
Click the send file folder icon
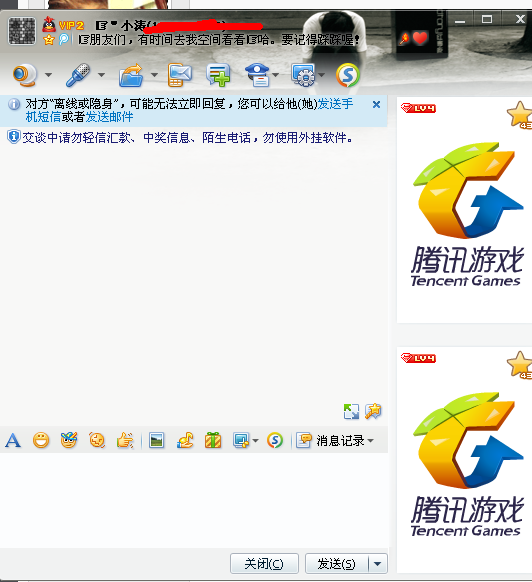(131, 75)
